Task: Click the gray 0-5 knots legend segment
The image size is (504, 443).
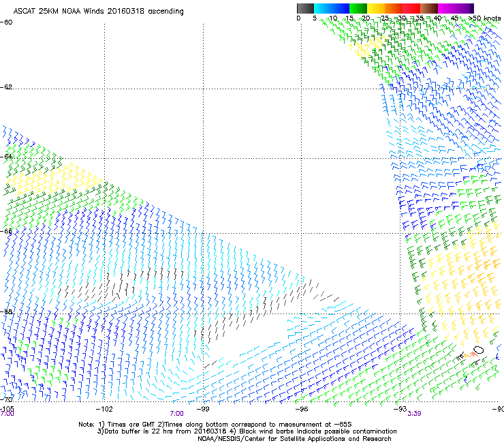Action: click(x=305, y=8)
